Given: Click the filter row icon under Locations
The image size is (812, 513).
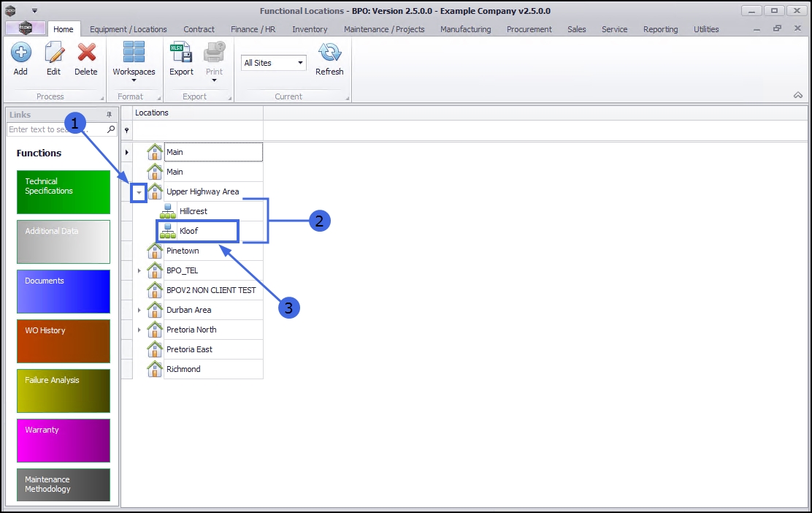Looking at the screenshot, I should 126,131.
